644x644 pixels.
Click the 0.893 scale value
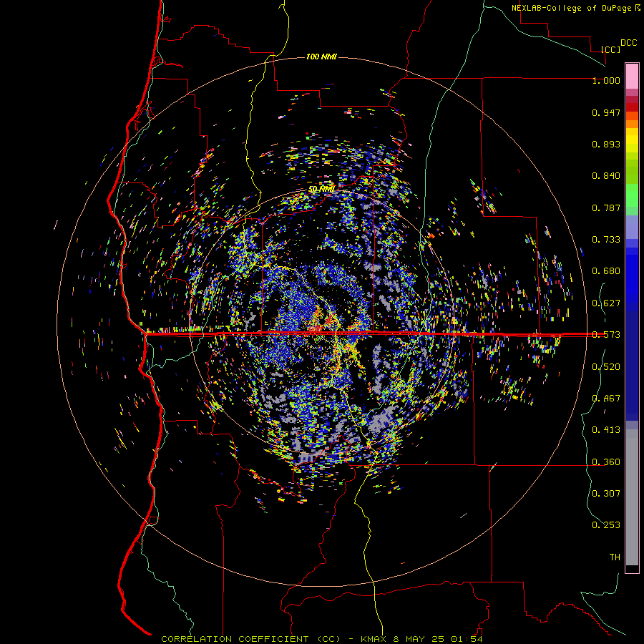606,144
